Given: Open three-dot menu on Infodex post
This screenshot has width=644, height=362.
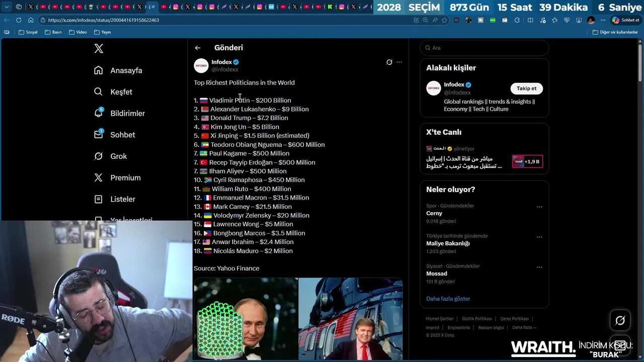Looking at the screenshot, I should [399, 62].
